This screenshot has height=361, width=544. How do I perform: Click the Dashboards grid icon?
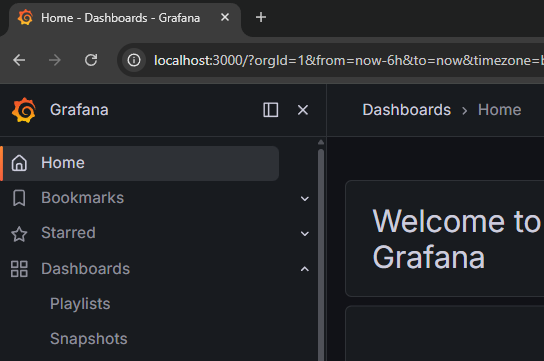[19, 269]
